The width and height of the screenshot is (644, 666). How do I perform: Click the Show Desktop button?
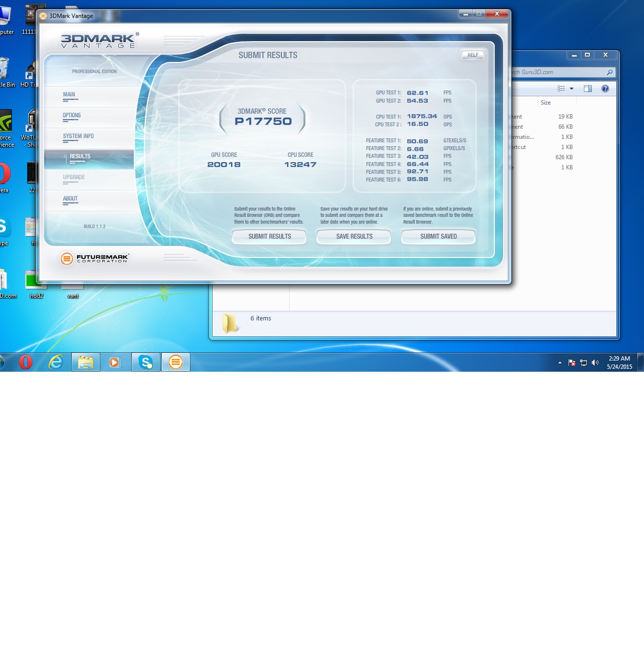click(640, 362)
